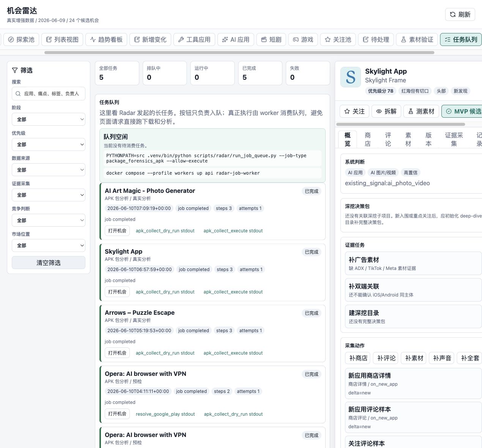Click the wrench icon on 工具应用 tab

181,39
